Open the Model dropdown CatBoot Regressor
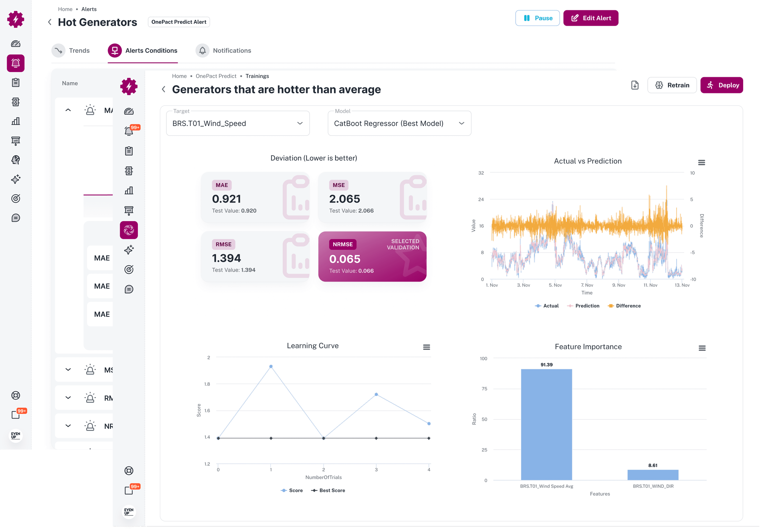 pyautogui.click(x=399, y=123)
